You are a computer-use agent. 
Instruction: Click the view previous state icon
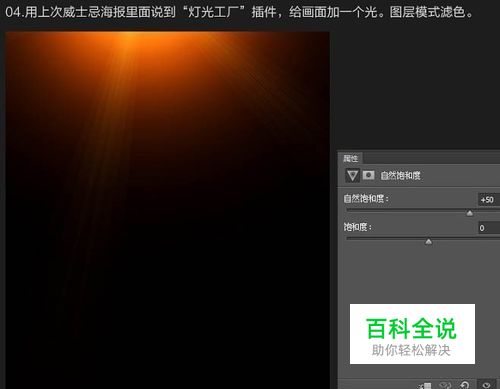click(x=445, y=385)
